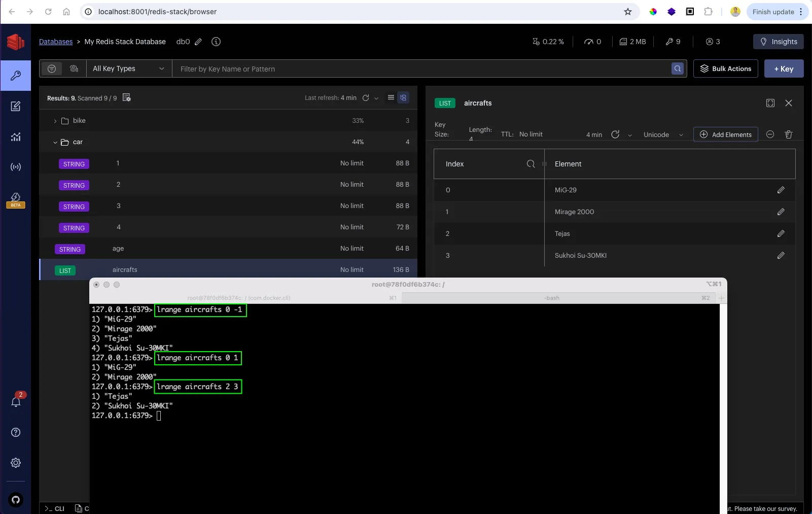This screenshot has width=812, height=514.
Task: Open the Browser key icon in sidebar
Action: (16, 76)
